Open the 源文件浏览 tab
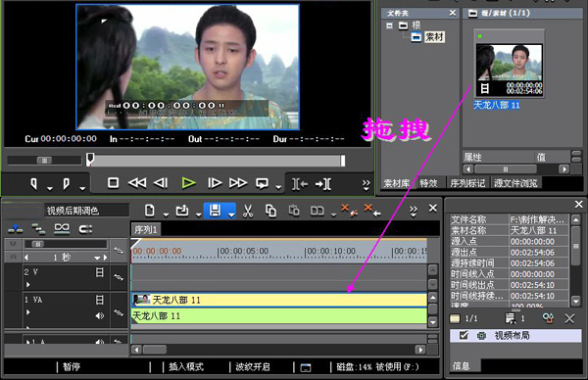588x380 pixels. (x=515, y=183)
